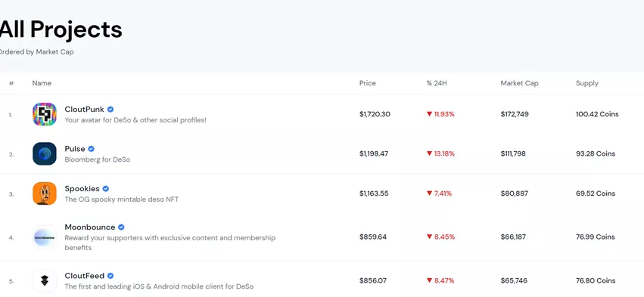Sort by the Price column header
Image resolution: width=644 pixels, height=297 pixels.
click(368, 83)
